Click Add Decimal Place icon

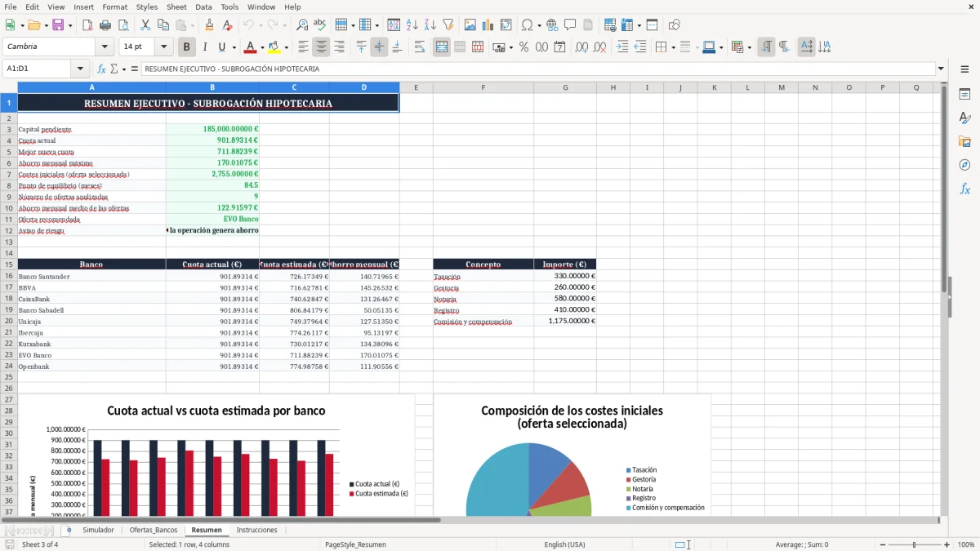[x=581, y=47]
